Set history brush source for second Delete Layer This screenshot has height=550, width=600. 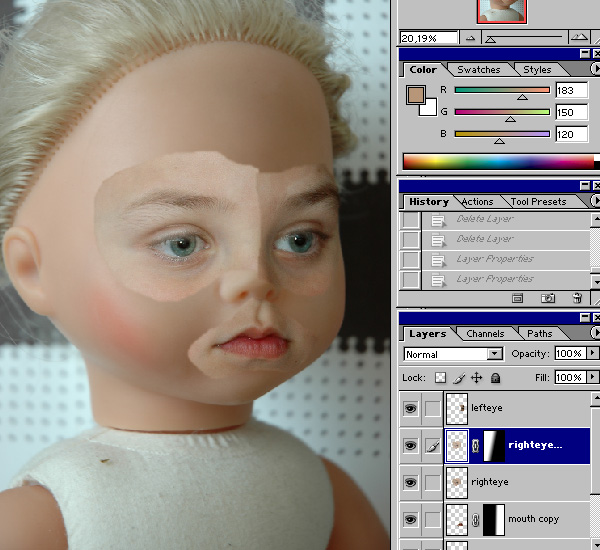pyautogui.click(x=410, y=240)
